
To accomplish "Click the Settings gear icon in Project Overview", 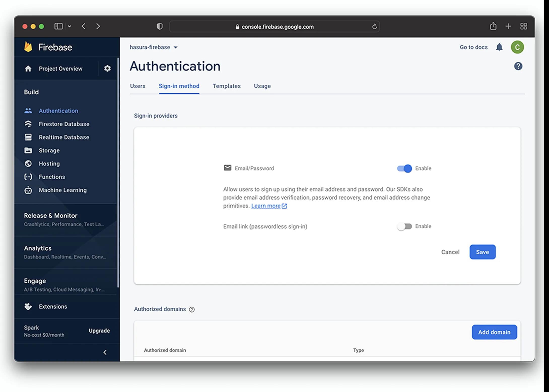I will 107,68.
